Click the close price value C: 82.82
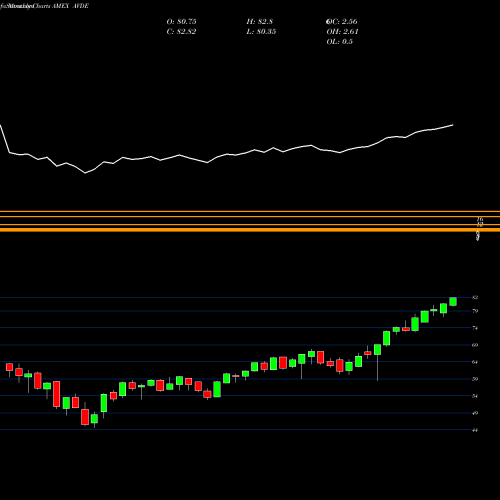The image size is (500, 500). pyautogui.click(x=181, y=32)
